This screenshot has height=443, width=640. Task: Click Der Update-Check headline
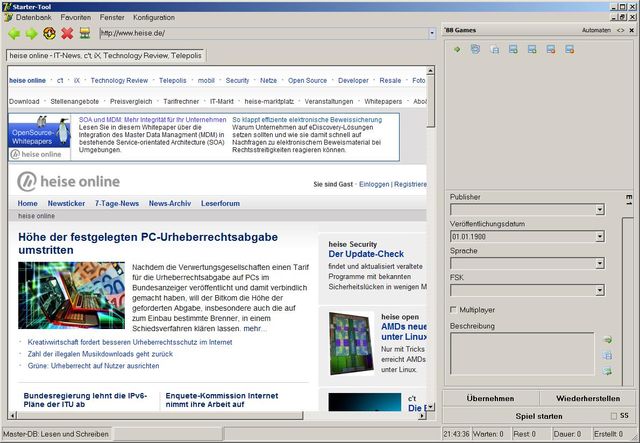(366, 254)
